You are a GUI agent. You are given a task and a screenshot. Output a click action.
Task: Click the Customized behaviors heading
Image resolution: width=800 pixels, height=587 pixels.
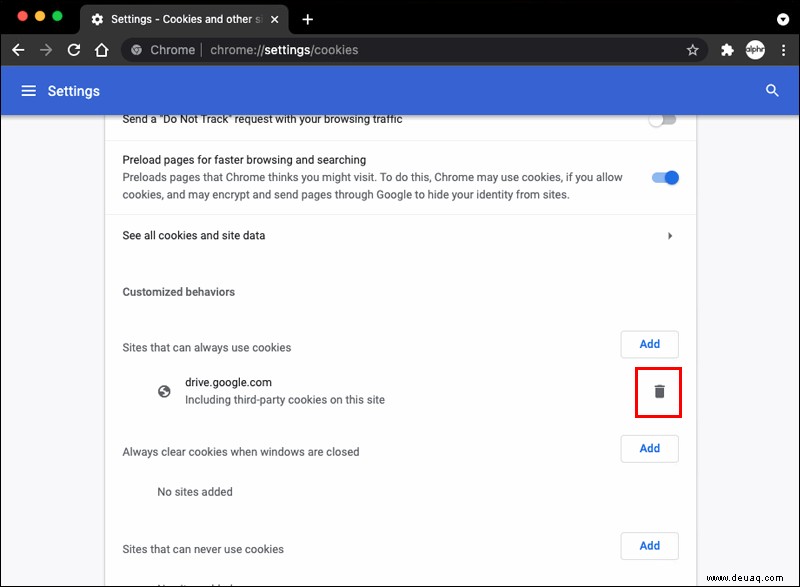pyautogui.click(x=179, y=292)
